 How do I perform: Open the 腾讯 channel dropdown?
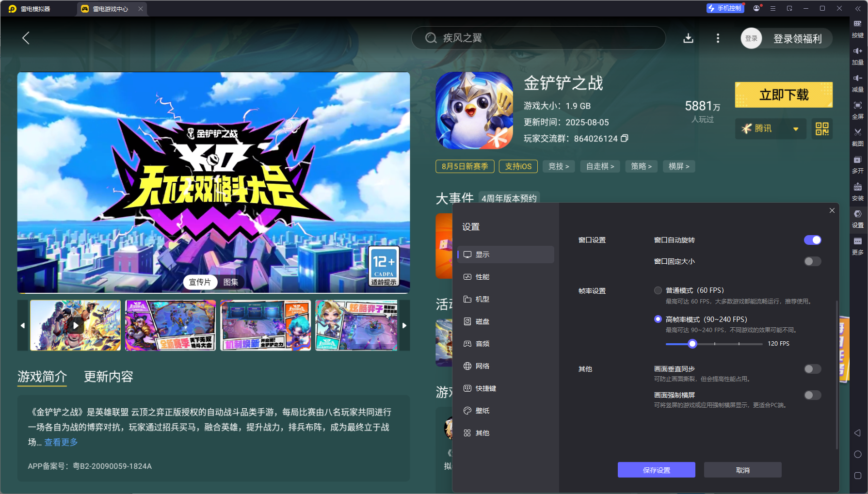click(771, 128)
